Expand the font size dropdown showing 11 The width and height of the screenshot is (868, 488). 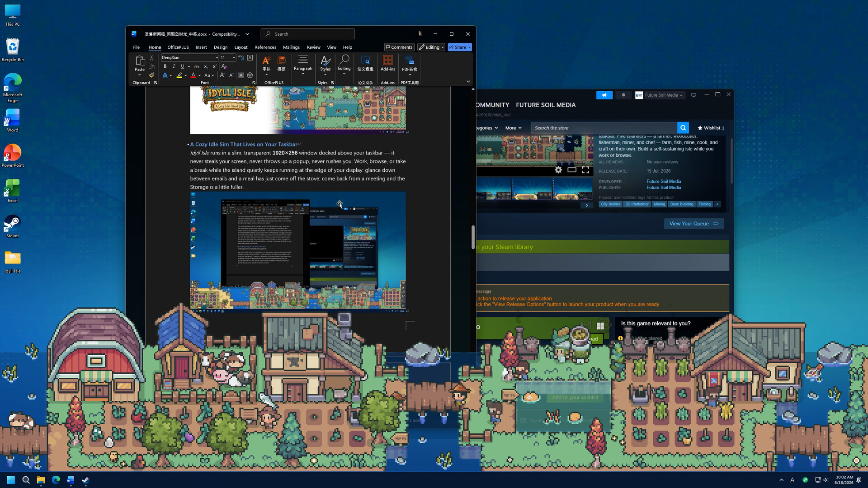234,58
